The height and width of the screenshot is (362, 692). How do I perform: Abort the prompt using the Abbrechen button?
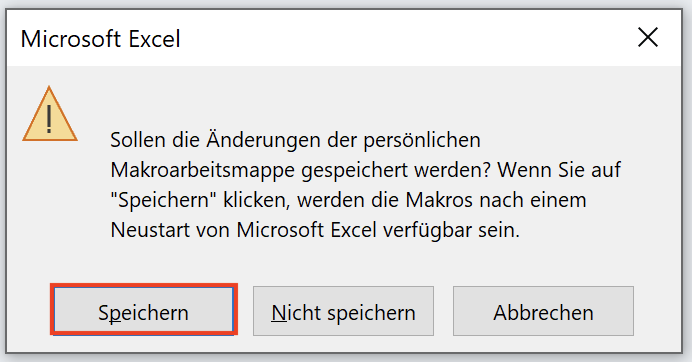[543, 311]
